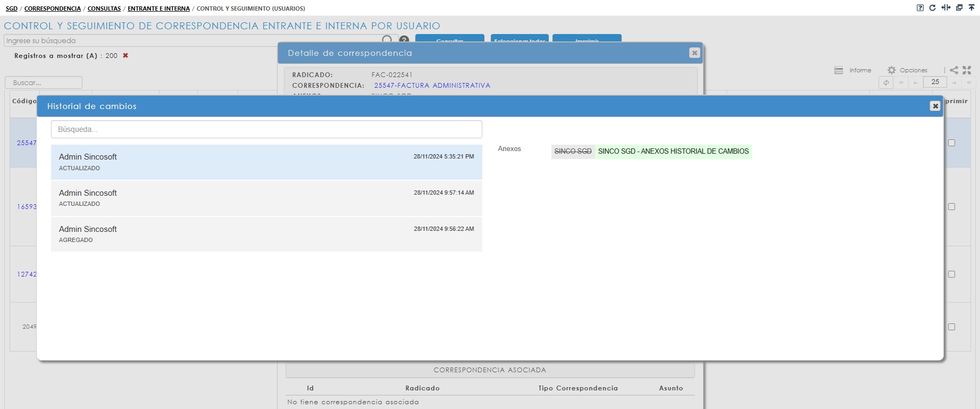The image size is (980, 409).
Task: Open code link 25547 in grid
Action: pyautogui.click(x=27, y=143)
